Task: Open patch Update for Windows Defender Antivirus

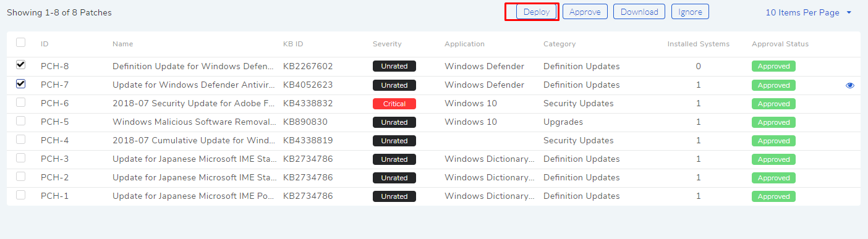Action: [193, 85]
